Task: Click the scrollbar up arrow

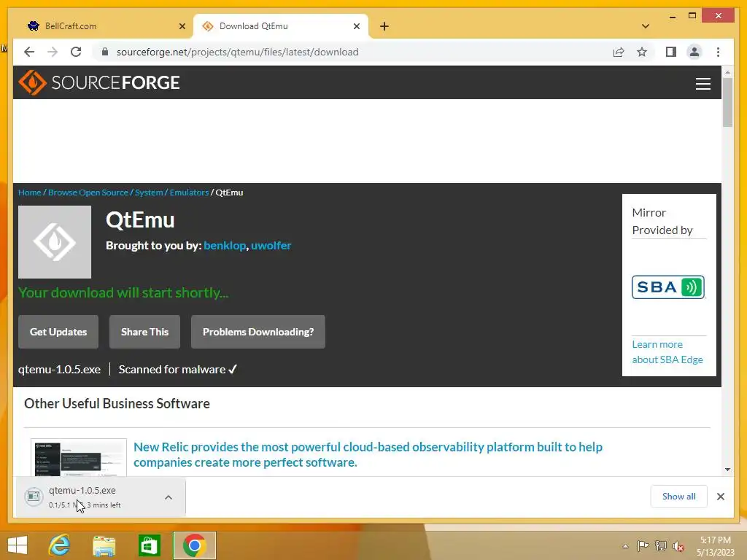Action: pyautogui.click(x=727, y=72)
